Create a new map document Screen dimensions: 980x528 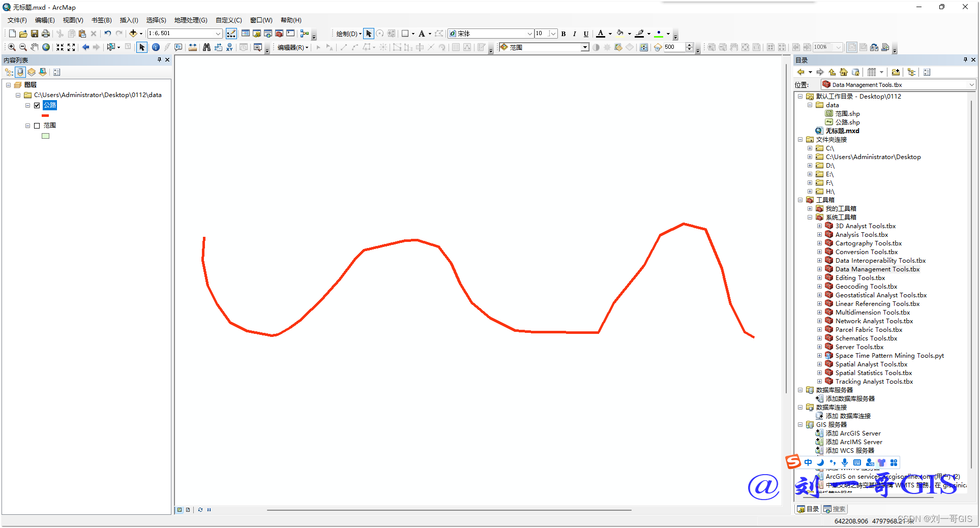[12, 34]
